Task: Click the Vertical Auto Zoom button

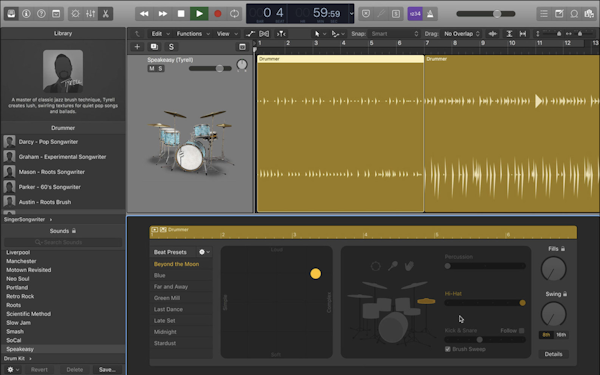Action: 509,34
